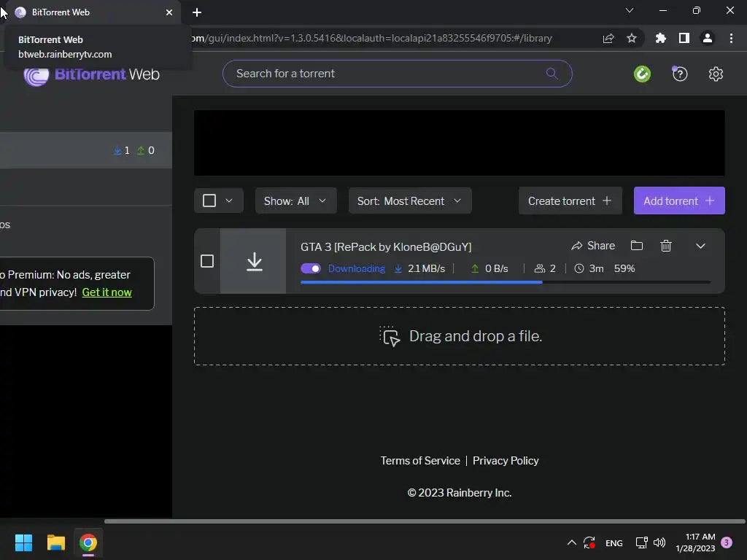Click the ENG language indicator
The image size is (747, 560).
tap(614, 542)
